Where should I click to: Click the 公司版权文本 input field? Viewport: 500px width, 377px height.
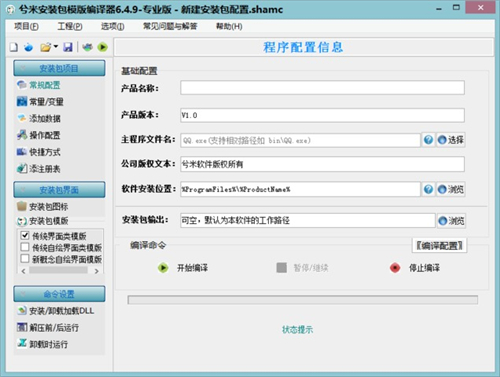click(x=322, y=164)
